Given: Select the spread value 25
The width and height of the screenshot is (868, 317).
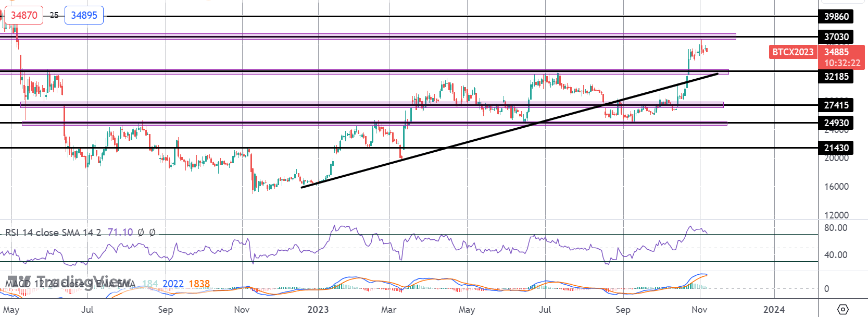Looking at the screenshot, I should click(x=54, y=15).
